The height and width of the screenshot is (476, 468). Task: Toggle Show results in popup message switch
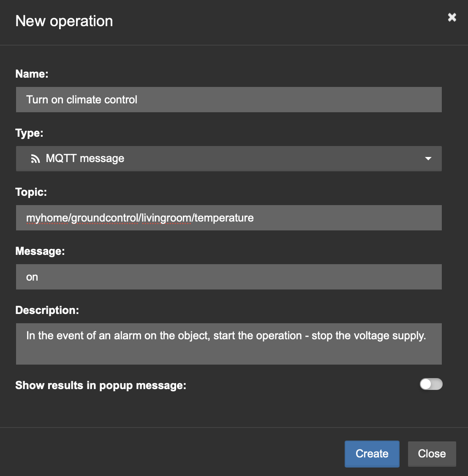(431, 384)
